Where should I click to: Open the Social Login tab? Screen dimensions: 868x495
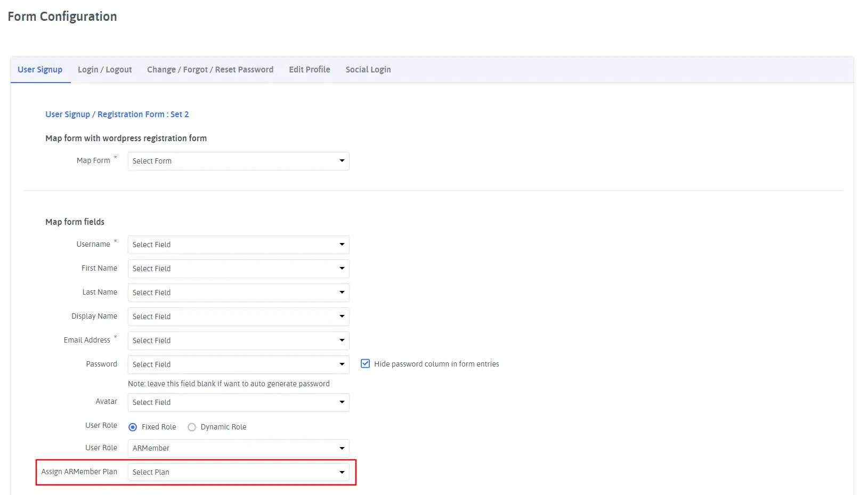[368, 70]
